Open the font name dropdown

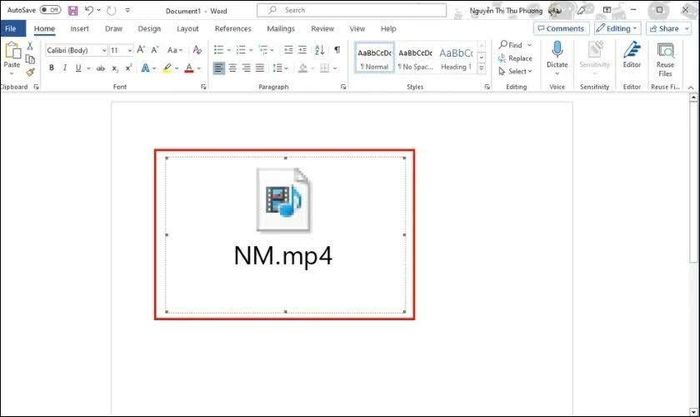(x=104, y=50)
